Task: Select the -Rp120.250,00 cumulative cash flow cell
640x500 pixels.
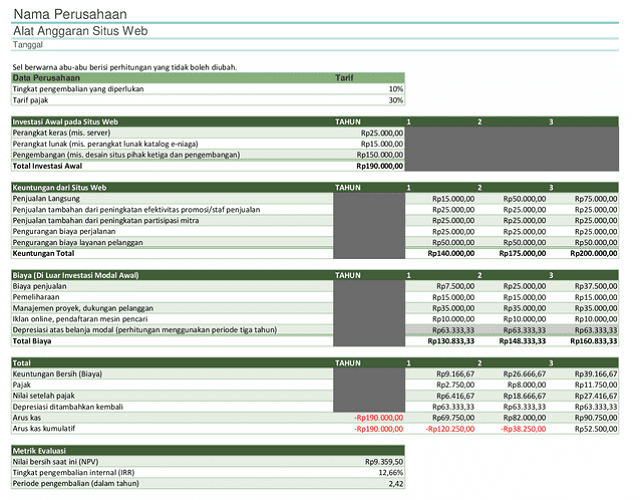Action: click(x=450, y=429)
